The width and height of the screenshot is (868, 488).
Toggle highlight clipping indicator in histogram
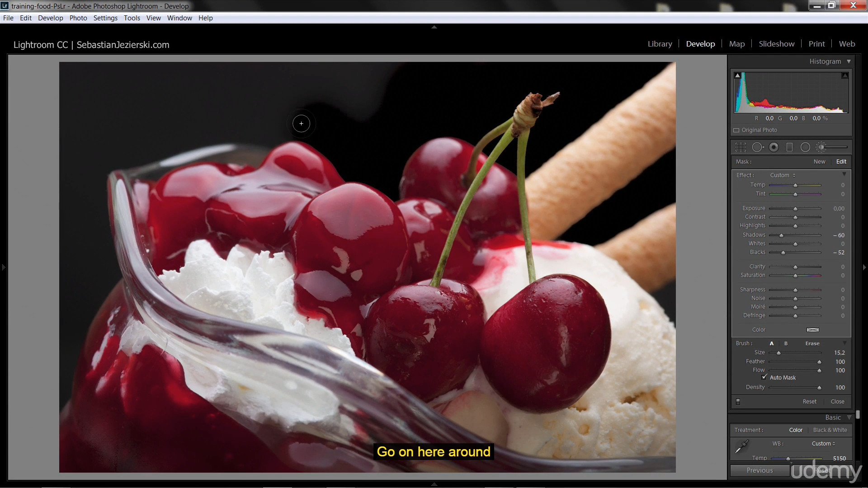(844, 75)
